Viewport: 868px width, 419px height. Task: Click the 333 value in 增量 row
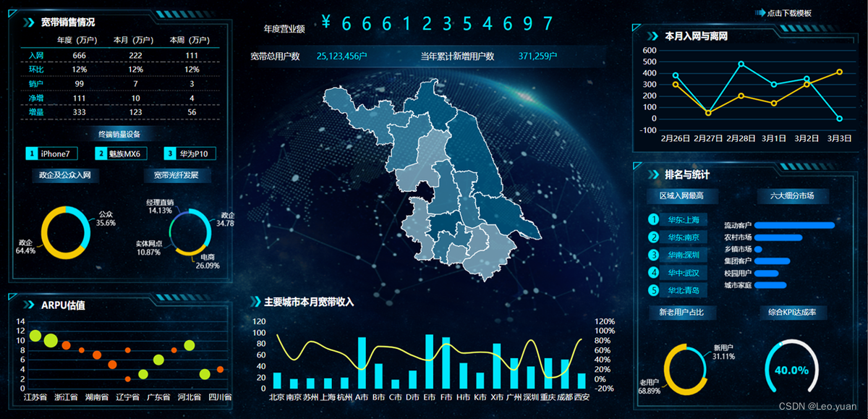click(x=80, y=112)
